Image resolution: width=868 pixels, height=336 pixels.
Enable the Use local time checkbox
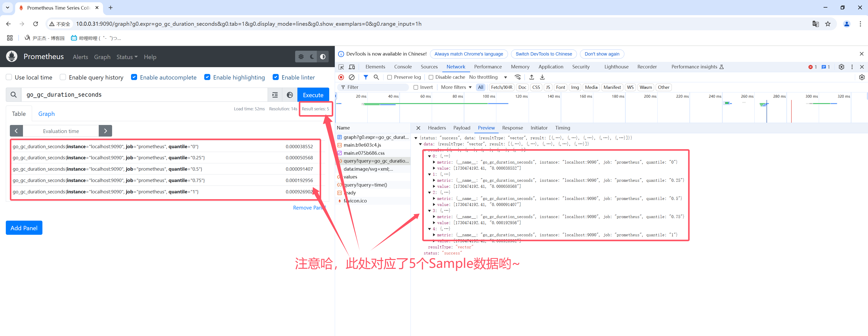click(x=9, y=77)
